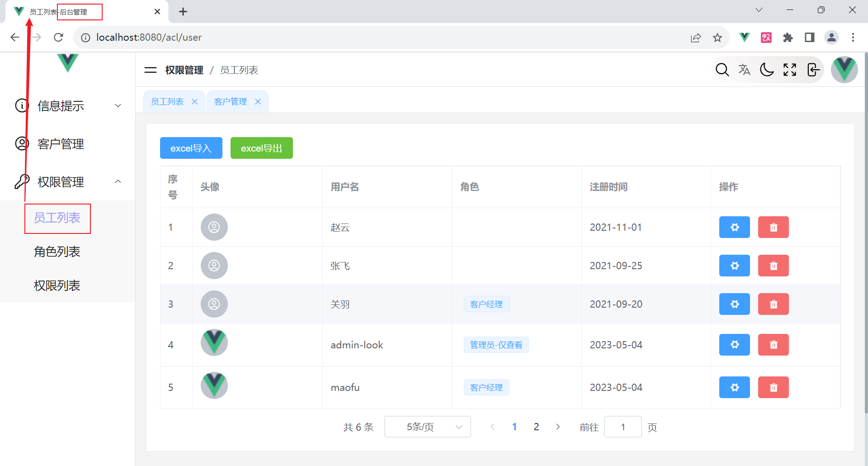Image resolution: width=868 pixels, height=466 pixels.
Task: Delete user maofu with the trash icon
Action: tap(773, 387)
